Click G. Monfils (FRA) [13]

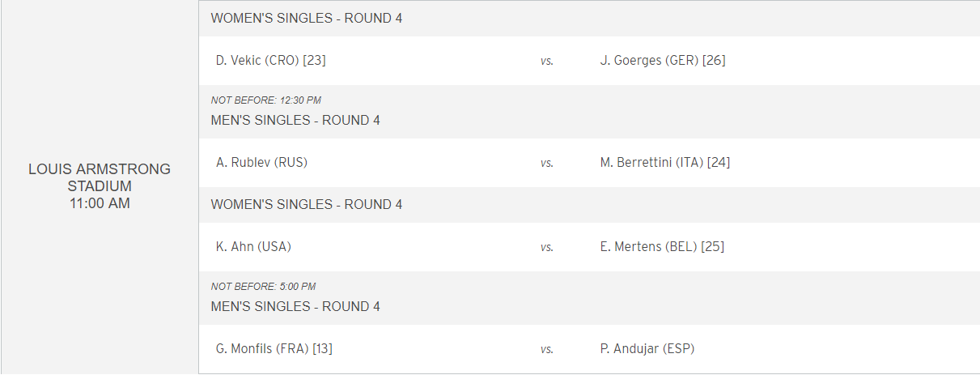click(x=274, y=348)
